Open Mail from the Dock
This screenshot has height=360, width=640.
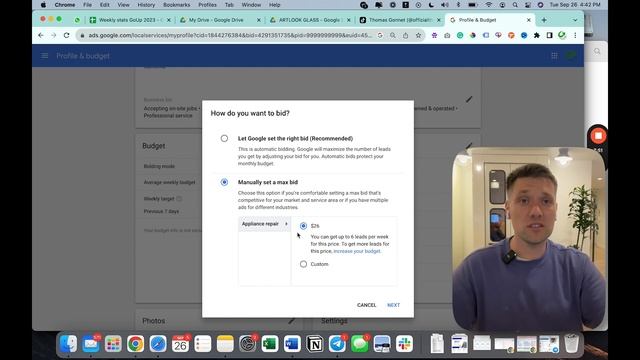(x=91, y=344)
